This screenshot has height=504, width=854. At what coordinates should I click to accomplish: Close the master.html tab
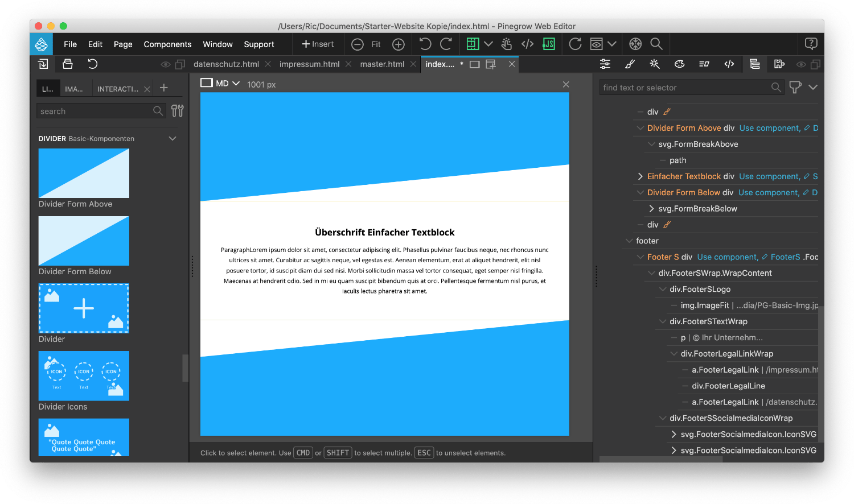pos(413,64)
